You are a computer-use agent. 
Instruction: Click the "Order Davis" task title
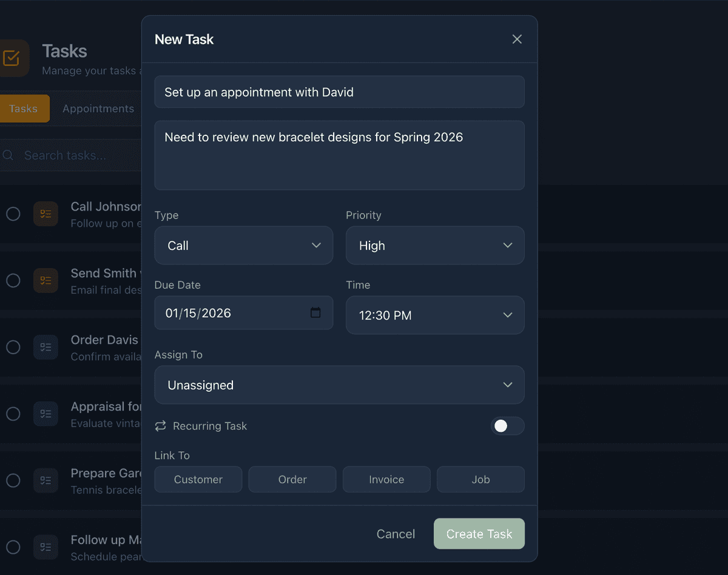click(x=104, y=340)
